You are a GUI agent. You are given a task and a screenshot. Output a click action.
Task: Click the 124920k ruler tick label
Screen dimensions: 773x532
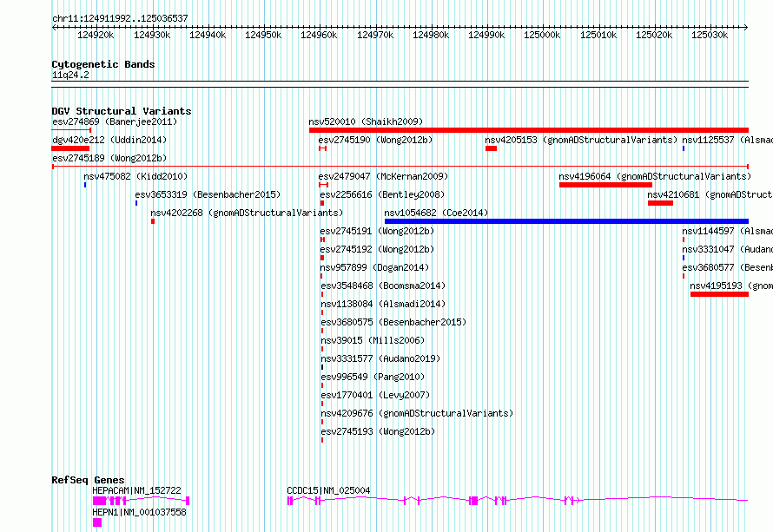96,35
